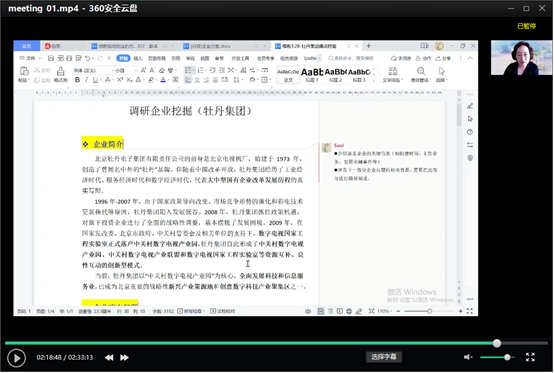Image resolution: width=554 pixels, height=373 pixels.
Task: Switch to the 稻壳 tab in WPS
Action: pyautogui.click(x=53, y=46)
